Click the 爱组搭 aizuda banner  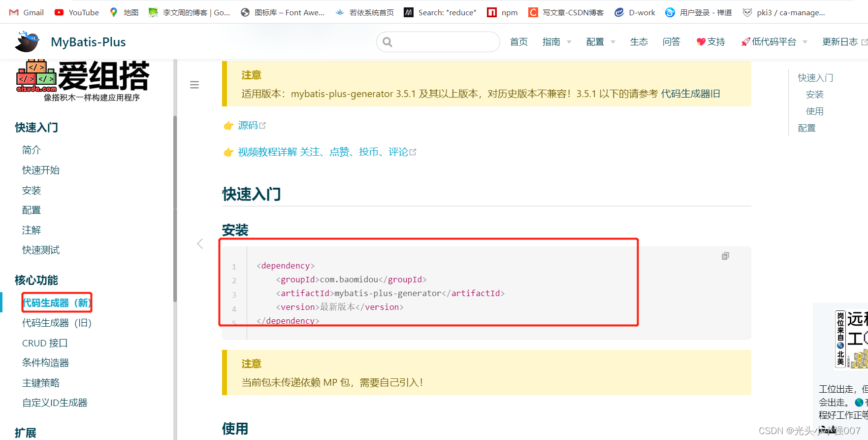83,81
